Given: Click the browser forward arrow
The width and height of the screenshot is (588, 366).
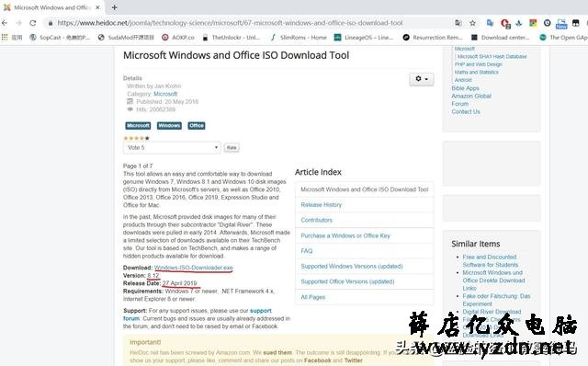Looking at the screenshot, I should 18,23.
